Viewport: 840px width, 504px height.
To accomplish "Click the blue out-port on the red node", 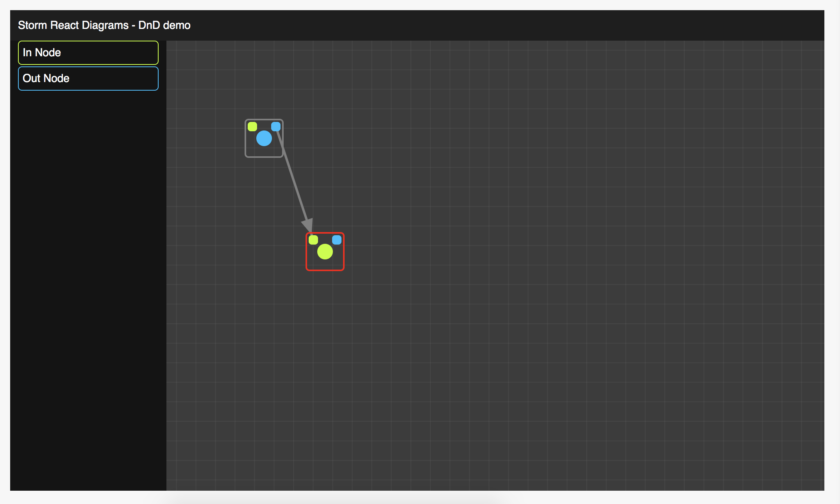I will pos(336,240).
